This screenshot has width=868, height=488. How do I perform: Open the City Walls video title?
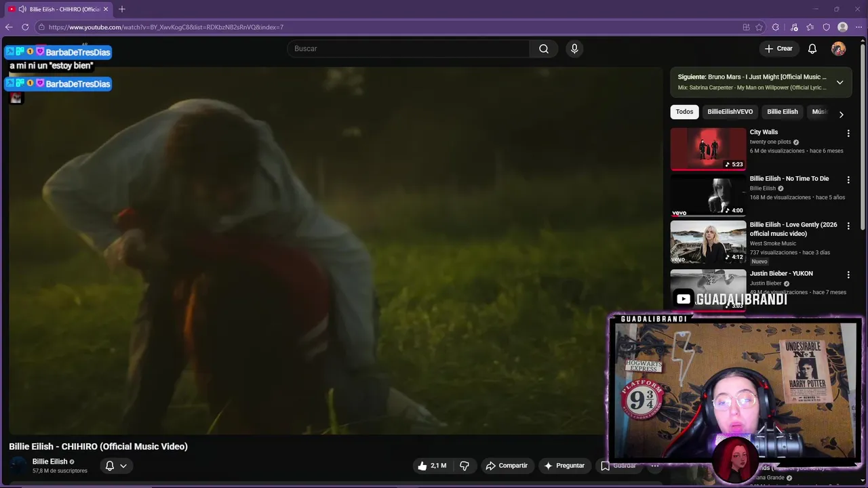click(764, 132)
